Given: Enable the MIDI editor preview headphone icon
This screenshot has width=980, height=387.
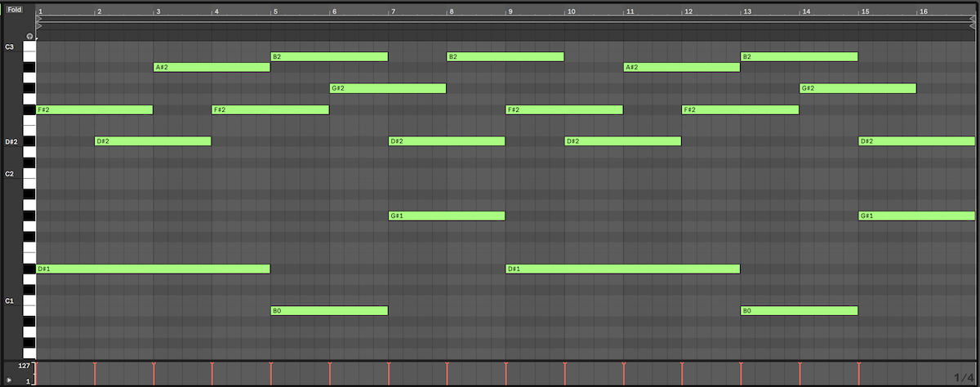Looking at the screenshot, I should [x=29, y=37].
